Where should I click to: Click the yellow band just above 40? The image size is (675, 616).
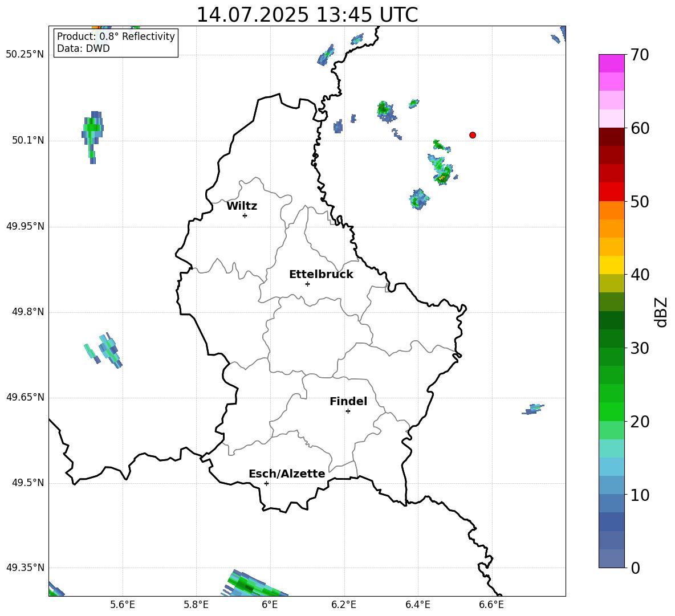[612, 265]
